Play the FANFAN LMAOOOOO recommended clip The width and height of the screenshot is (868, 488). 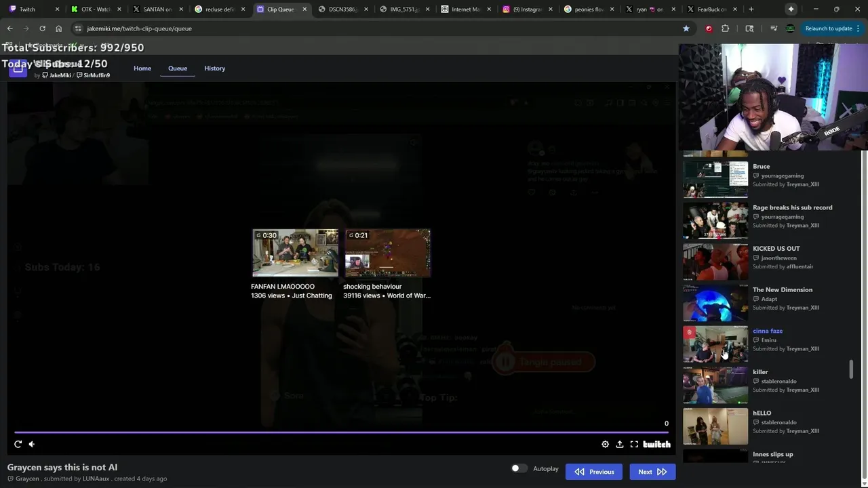coord(295,253)
